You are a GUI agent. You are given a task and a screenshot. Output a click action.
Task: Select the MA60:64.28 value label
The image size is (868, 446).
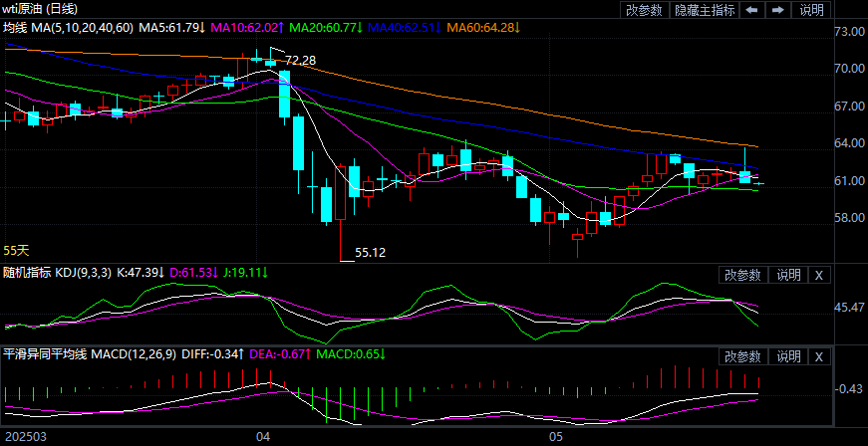pos(483,27)
